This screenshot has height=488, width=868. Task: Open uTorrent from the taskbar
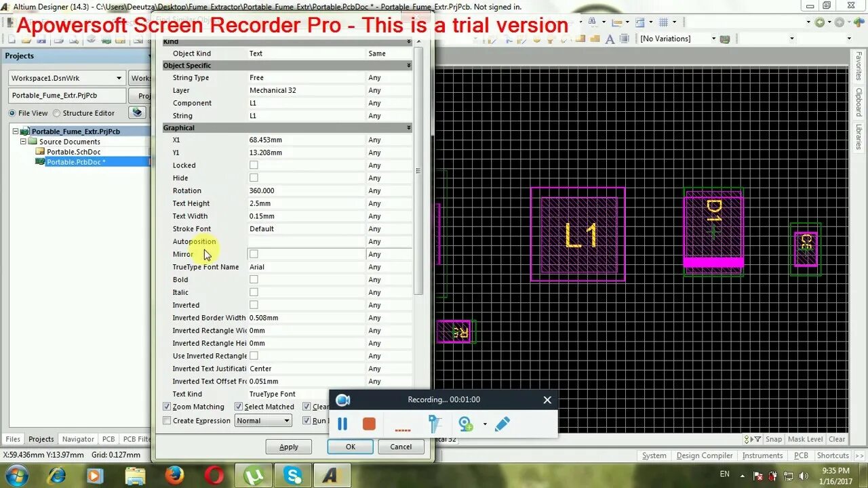click(254, 475)
